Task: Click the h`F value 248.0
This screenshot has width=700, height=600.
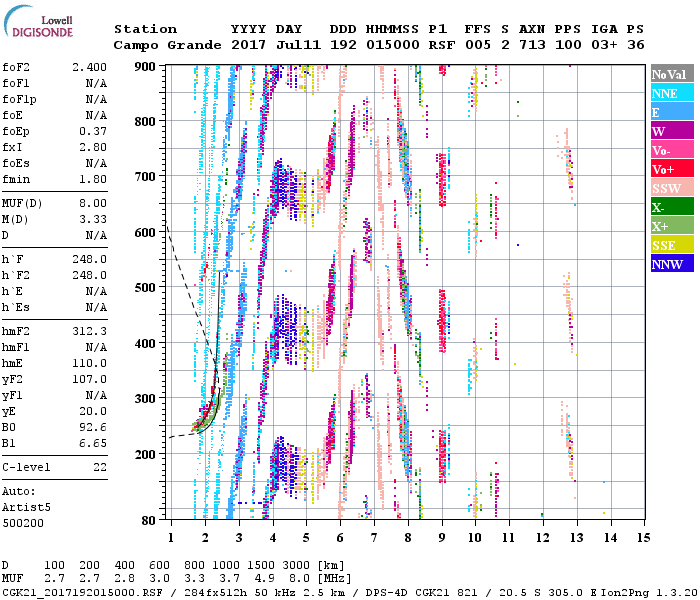Action: pyautogui.click(x=89, y=260)
